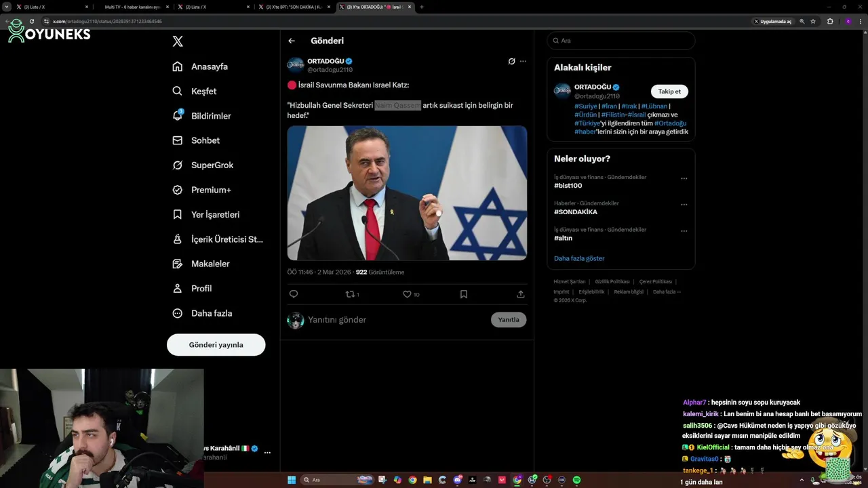This screenshot has height=488, width=868.
Task: Open account switcher three-dot menu
Action: pos(267,452)
